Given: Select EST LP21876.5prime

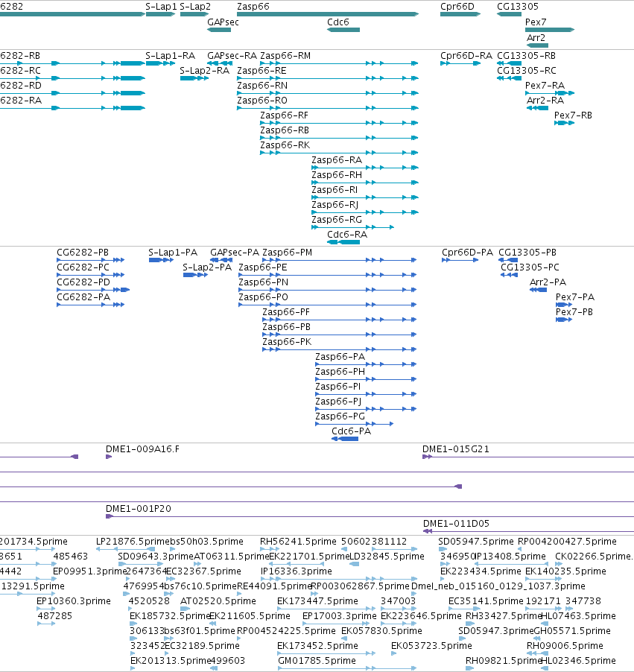Looking at the screenshot, I should [x=125, y=549].
